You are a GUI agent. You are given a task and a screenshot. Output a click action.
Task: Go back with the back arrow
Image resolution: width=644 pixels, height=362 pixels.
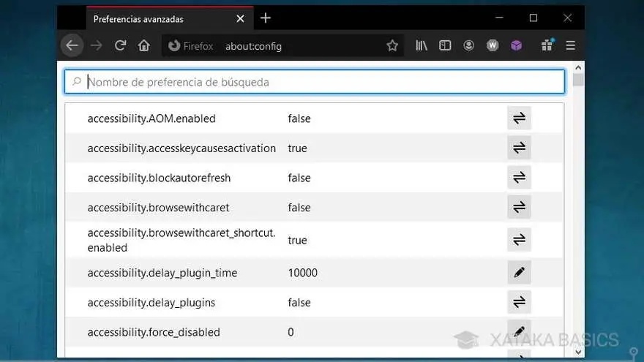tap(72, 45)
